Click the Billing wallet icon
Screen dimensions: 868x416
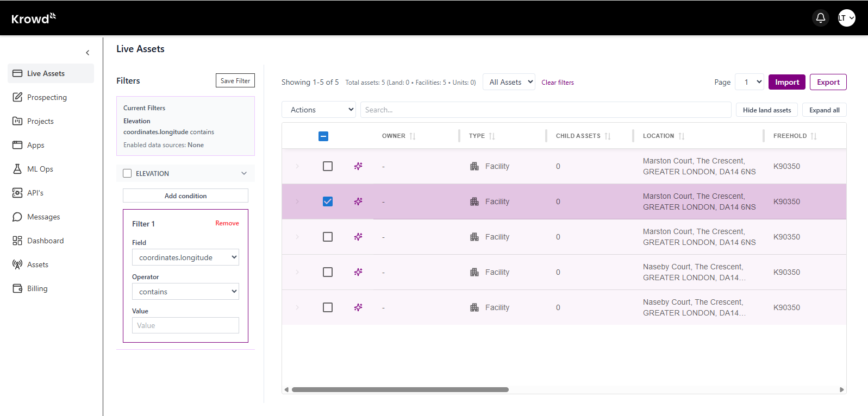click(17, 288)
